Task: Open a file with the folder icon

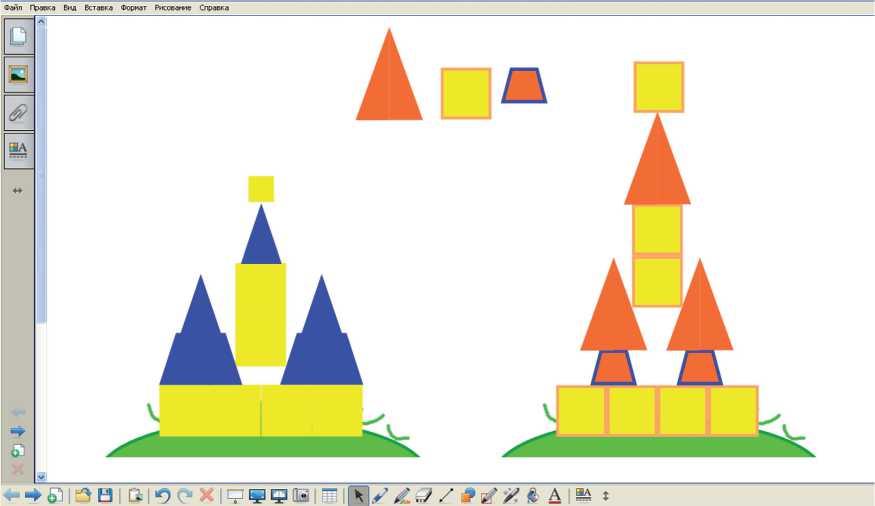Action: pyautogui.click(x=83, y=495)
